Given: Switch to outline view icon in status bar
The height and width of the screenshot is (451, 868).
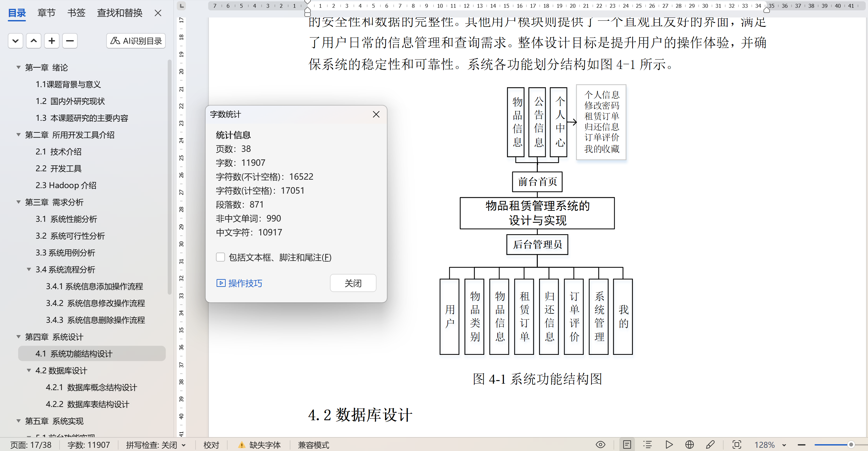Looking at the screenshot, I should click(x=647, y=445).
